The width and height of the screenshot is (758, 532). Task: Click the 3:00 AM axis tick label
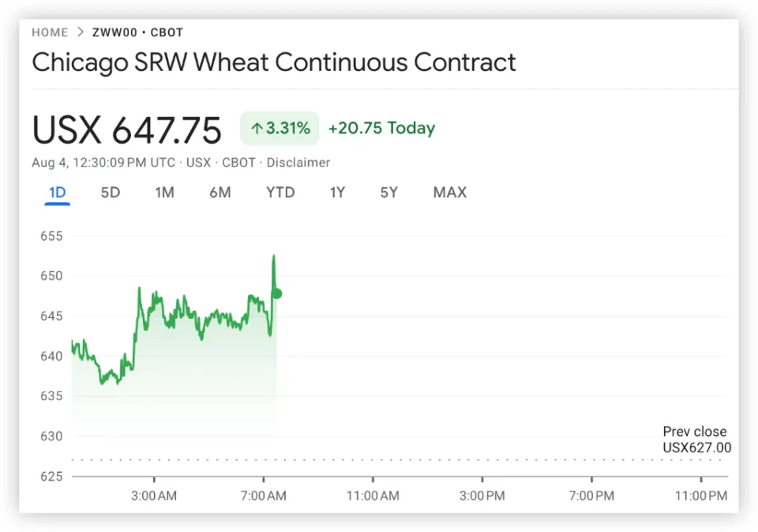tap(154, 496)
